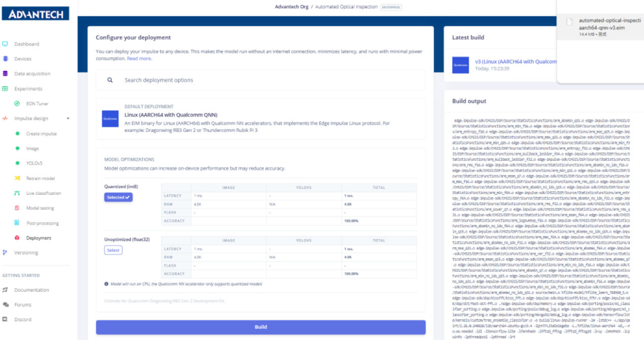The width and height of the screenshot is (644, 340).
Task: Click the Discord icon
Action: click(5, 320)
